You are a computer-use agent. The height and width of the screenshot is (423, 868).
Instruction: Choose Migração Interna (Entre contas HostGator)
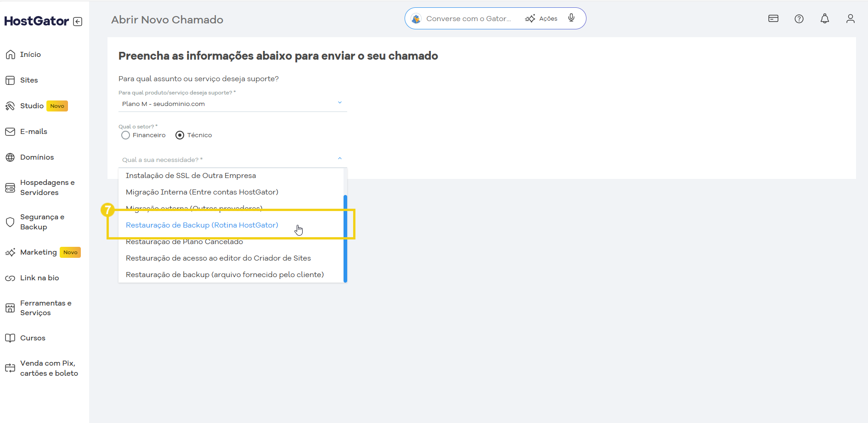pos(231,192)
